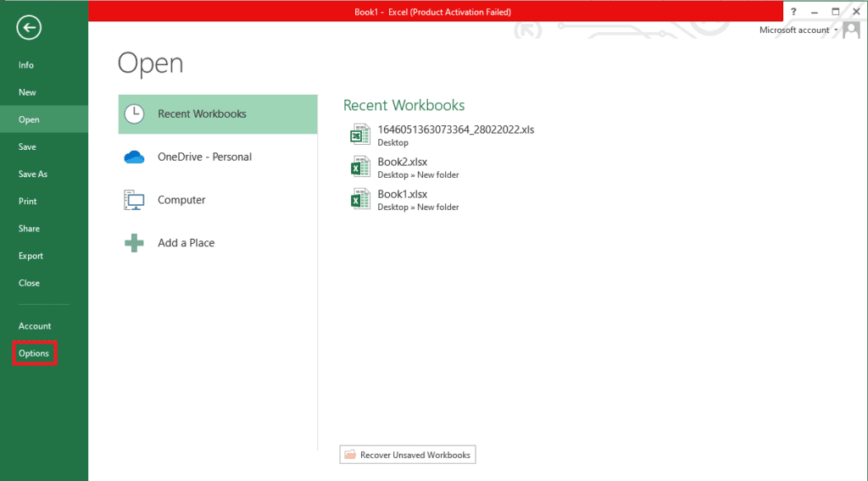Click the back arrow circle icon
The image size is (868, 481).
click(29, 28)
